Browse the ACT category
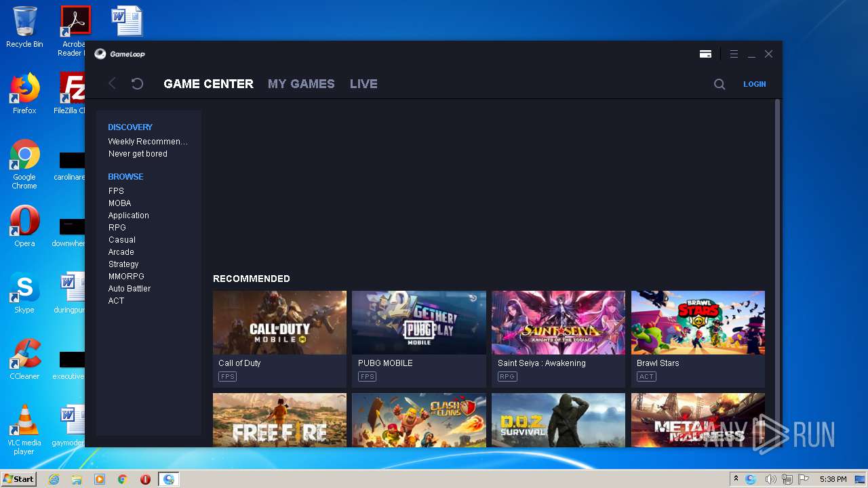The width and height of the screenshot is (868, 488). [116, 301]
